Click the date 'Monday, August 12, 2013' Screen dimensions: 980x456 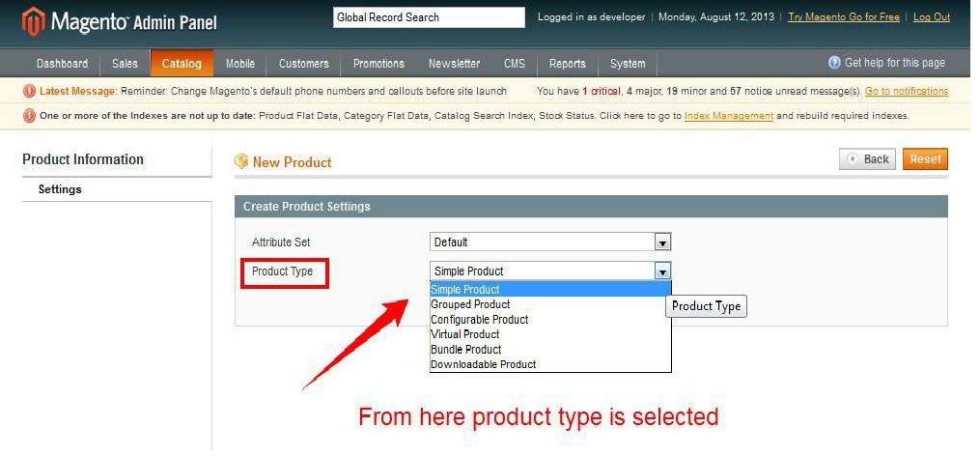716,16
